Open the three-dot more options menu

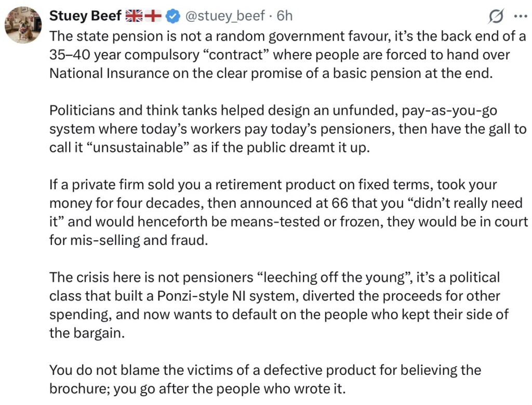[521, 16]
